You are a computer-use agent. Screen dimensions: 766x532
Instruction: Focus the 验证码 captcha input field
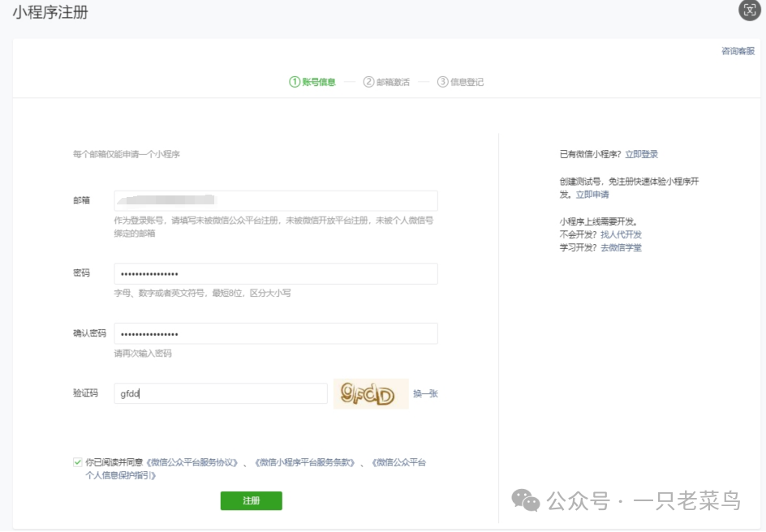(x=221, y=393)
